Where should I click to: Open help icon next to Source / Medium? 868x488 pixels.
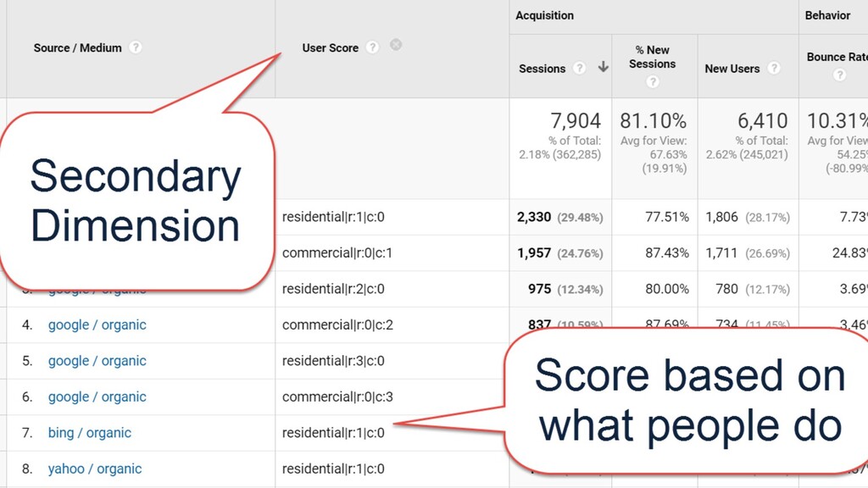[135, 47]
